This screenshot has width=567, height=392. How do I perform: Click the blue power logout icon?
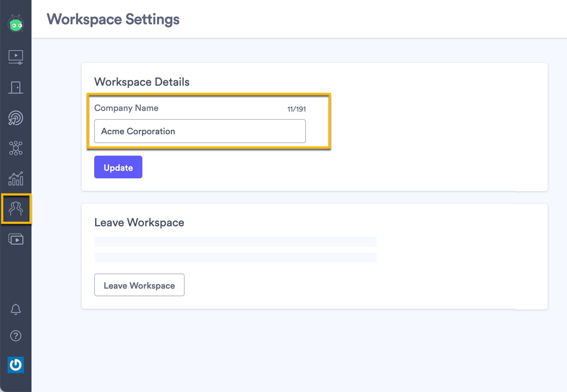(x=16, y=365)
